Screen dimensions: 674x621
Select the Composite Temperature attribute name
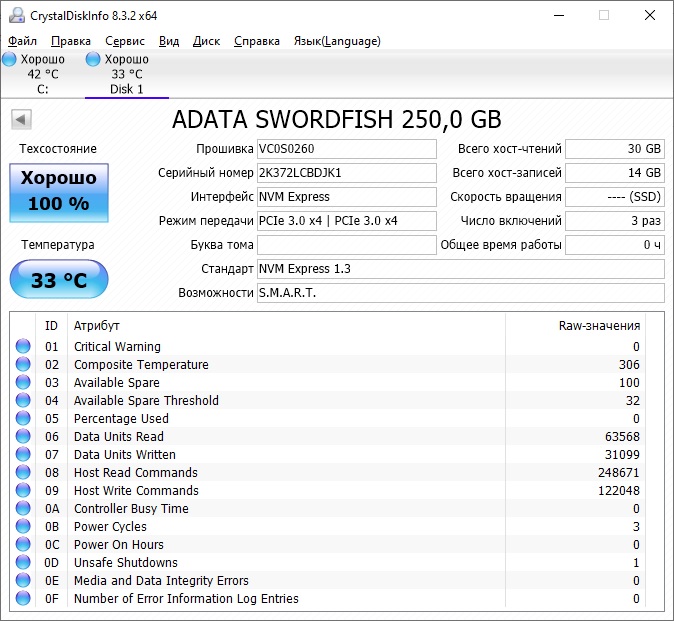pos(141,364)
